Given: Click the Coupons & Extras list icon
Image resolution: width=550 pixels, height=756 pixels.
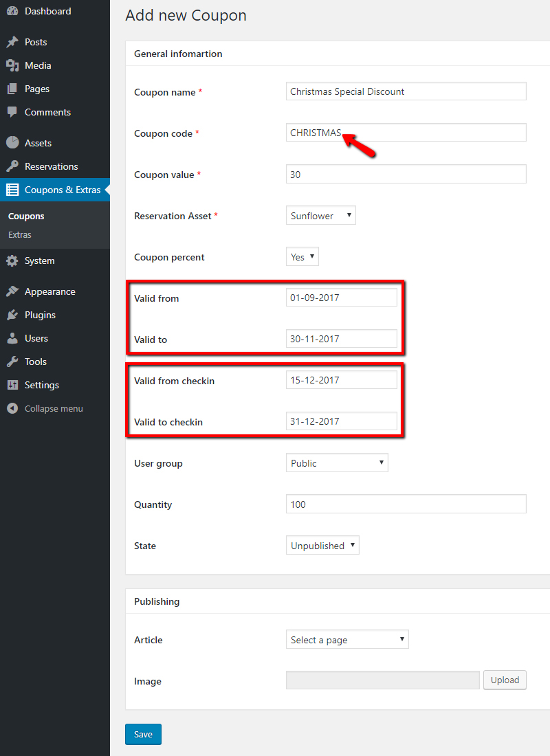Looking at the screenshot, I should click(x=11, y=189).
